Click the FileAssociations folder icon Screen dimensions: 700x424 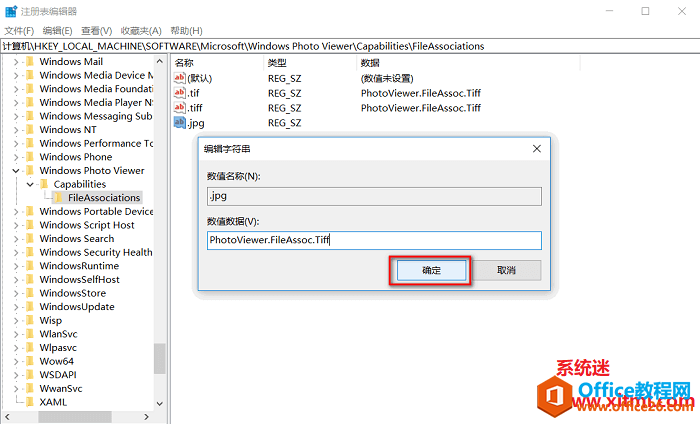pos(58,198)
